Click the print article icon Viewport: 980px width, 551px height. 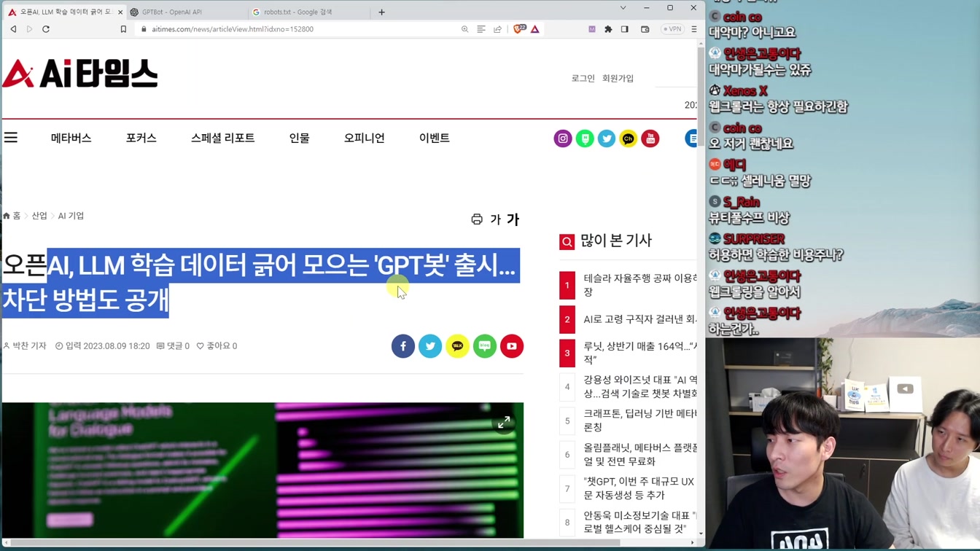coord(477,219)
